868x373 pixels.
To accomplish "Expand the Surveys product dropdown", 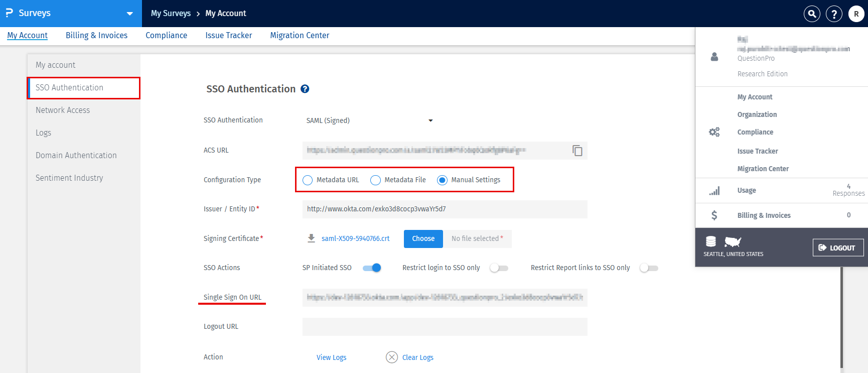I will pyautogui.click(x=130, y=14).
